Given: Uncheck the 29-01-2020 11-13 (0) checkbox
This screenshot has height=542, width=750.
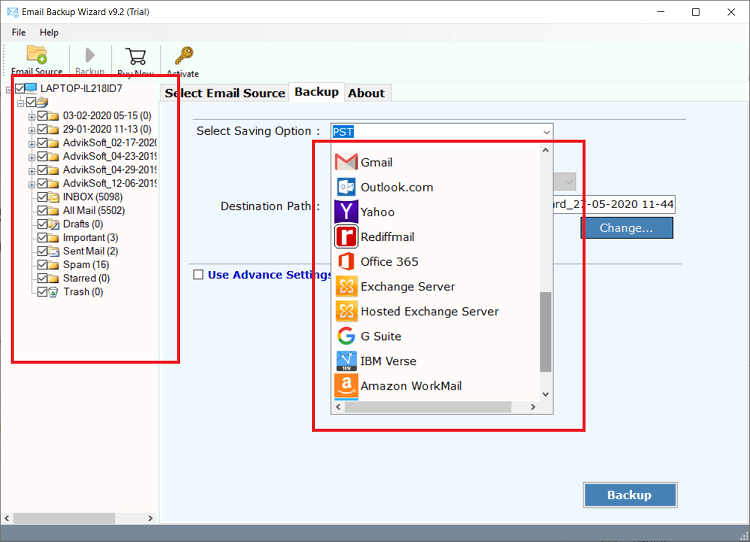Looking at the screenshot, I should click(42, 129).
